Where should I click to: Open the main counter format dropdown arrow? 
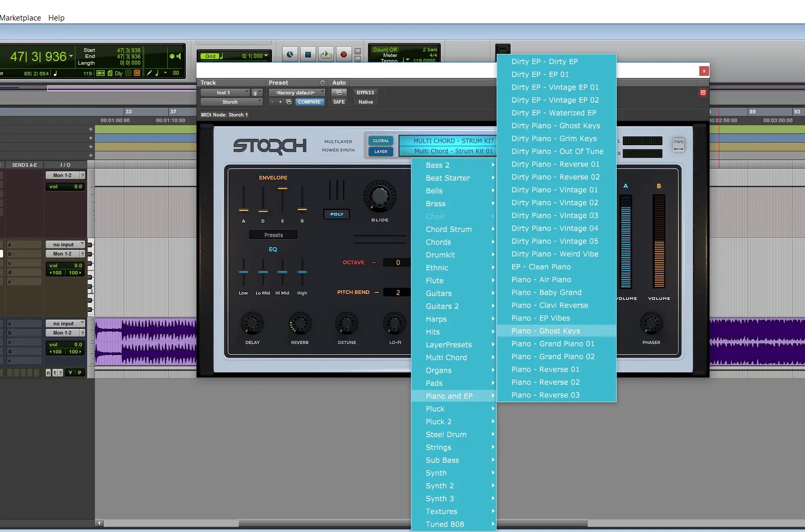pyautogui.click(x=71, y=55)
